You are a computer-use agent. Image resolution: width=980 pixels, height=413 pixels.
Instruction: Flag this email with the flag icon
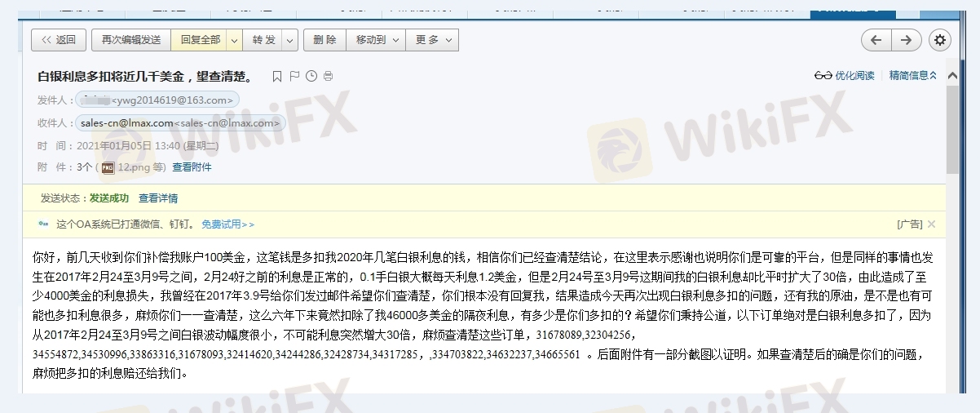click(x=294, y=77)
